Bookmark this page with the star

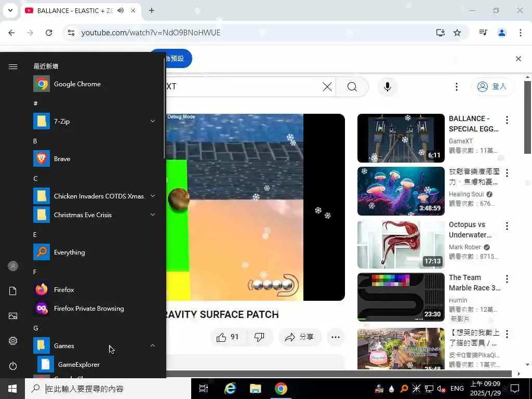457,33
